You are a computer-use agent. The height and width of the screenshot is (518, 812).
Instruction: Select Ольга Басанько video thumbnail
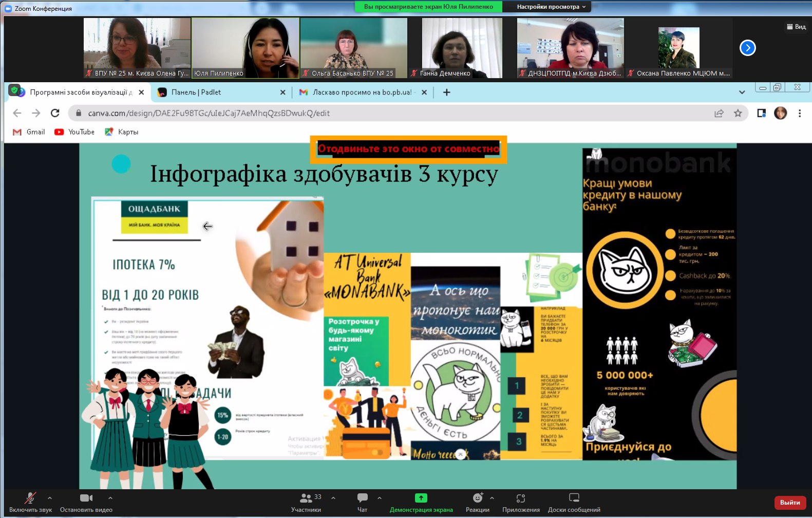click(354, 48)
